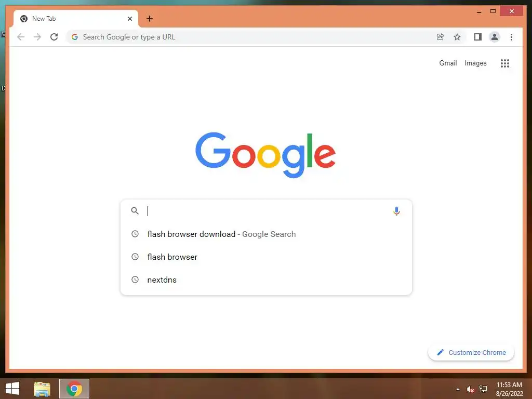Click the muted volume tray icon
This screenshot has width=532, height=399.
(470, 389)
